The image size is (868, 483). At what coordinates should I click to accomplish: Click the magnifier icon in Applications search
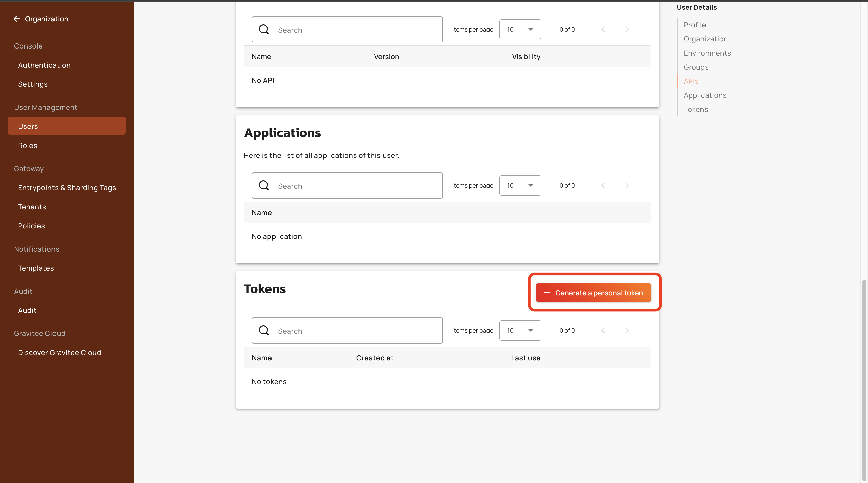pos(264,185)
